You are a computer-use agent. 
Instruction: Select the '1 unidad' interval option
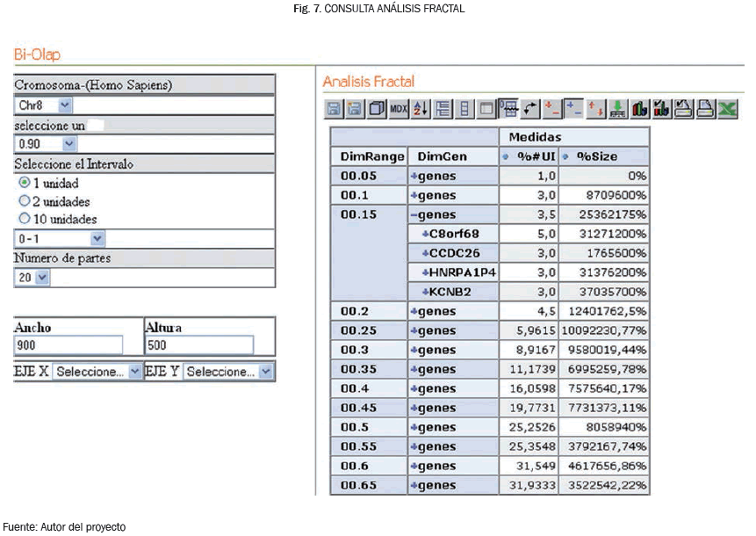click(25, 184)
